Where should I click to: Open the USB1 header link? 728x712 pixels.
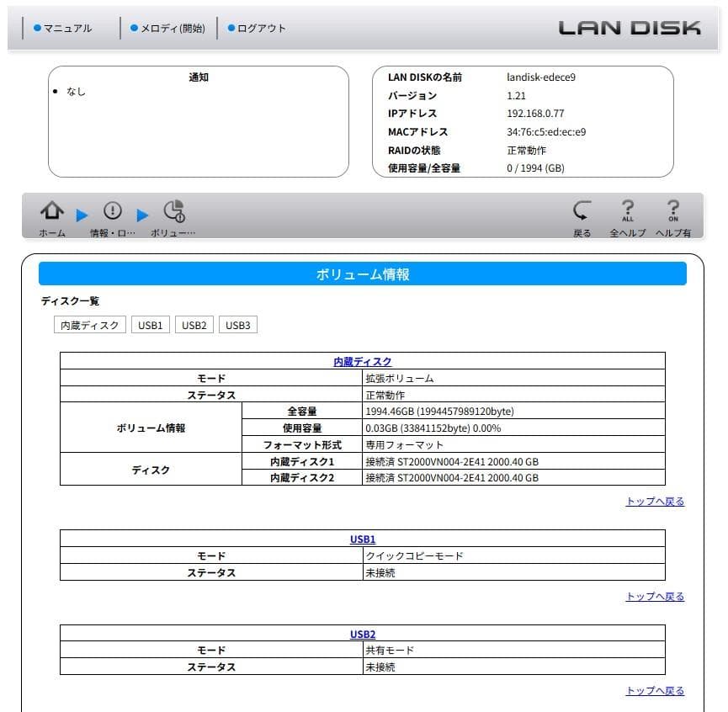tap(363, 539)
